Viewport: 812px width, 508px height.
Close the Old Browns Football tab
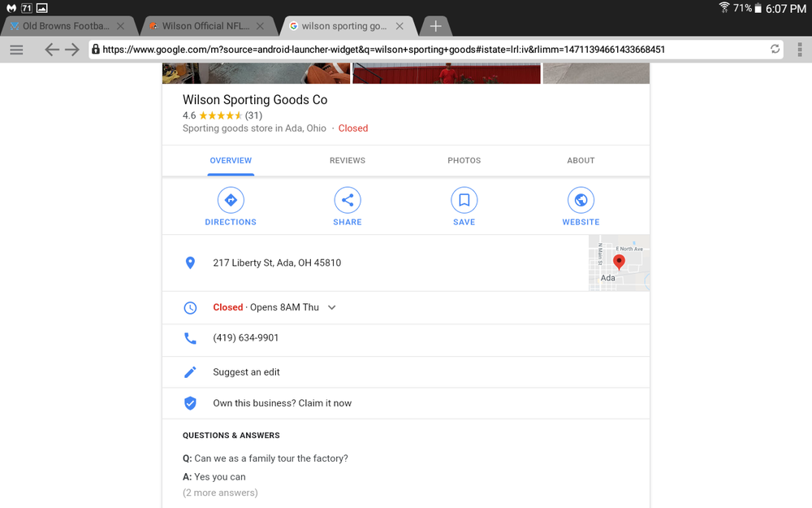tap(120, 26)
